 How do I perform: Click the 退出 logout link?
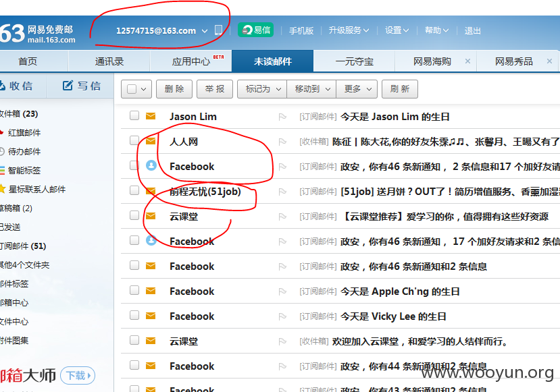pos(472,30)
